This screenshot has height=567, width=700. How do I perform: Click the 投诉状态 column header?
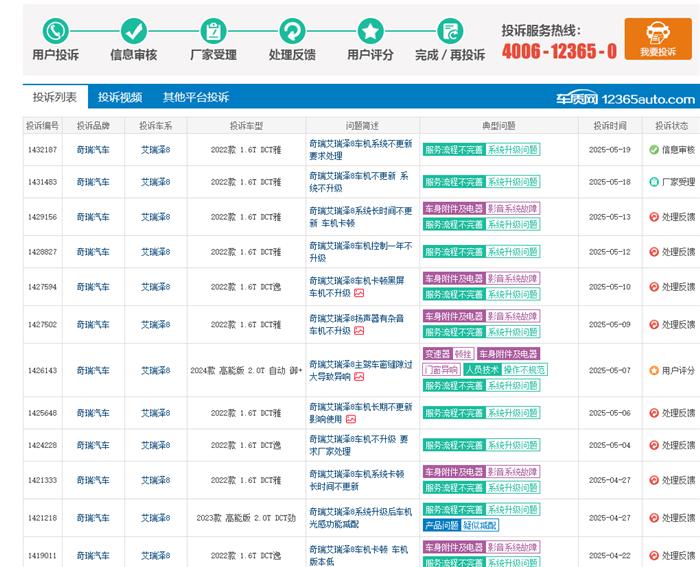pos(671,125)
